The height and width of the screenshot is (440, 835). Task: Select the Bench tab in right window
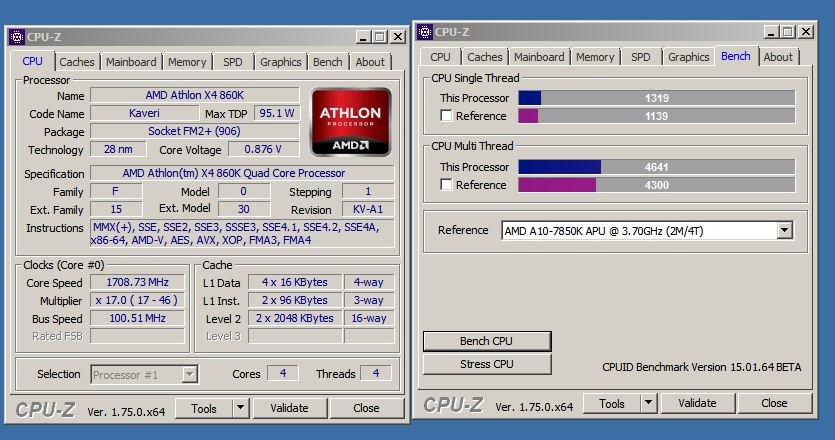coord(736,56)
